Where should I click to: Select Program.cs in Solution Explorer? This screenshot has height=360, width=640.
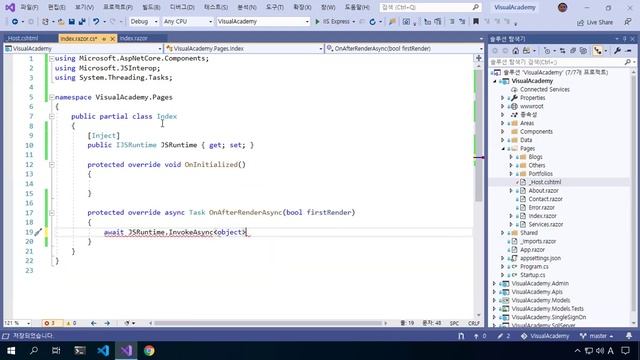point(534,267)
